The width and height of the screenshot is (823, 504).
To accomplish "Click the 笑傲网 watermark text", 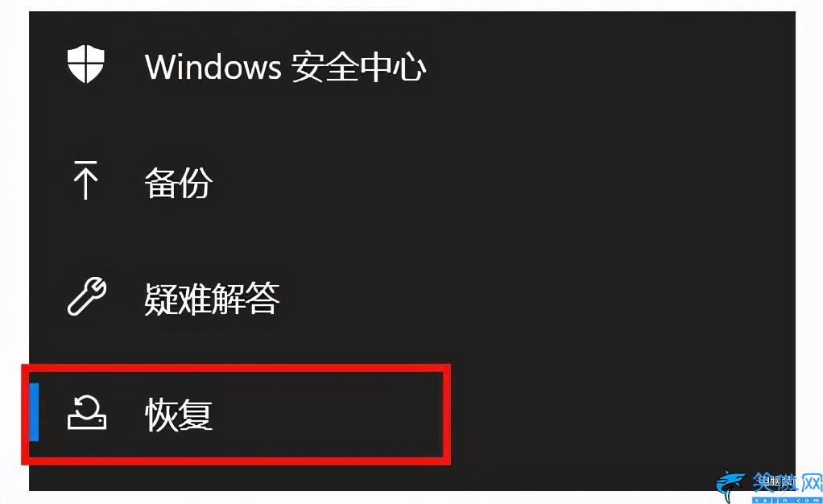I will tap(786, 482).
